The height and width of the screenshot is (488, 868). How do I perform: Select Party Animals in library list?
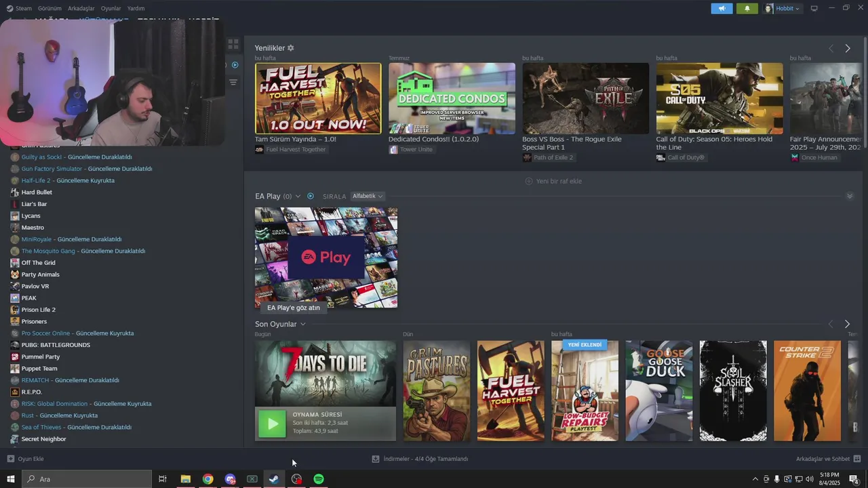point(40,274)
